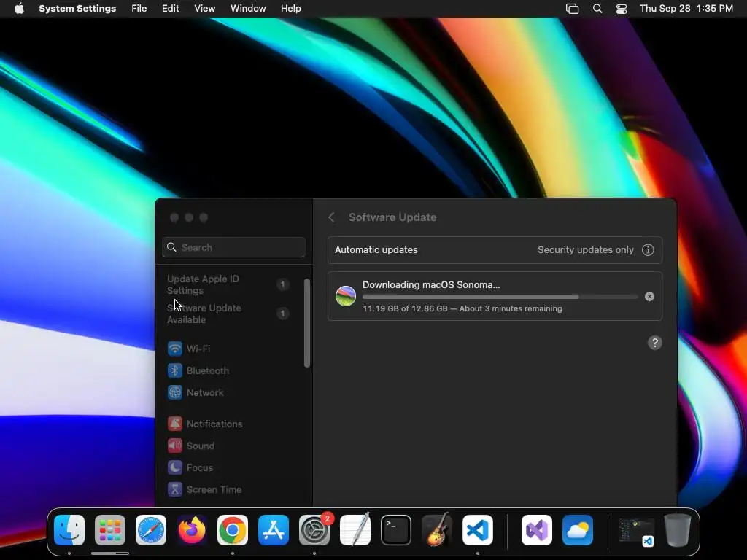Viewport: 747px width, 560px height.
Task: Open the File menu
Action: 139,9
